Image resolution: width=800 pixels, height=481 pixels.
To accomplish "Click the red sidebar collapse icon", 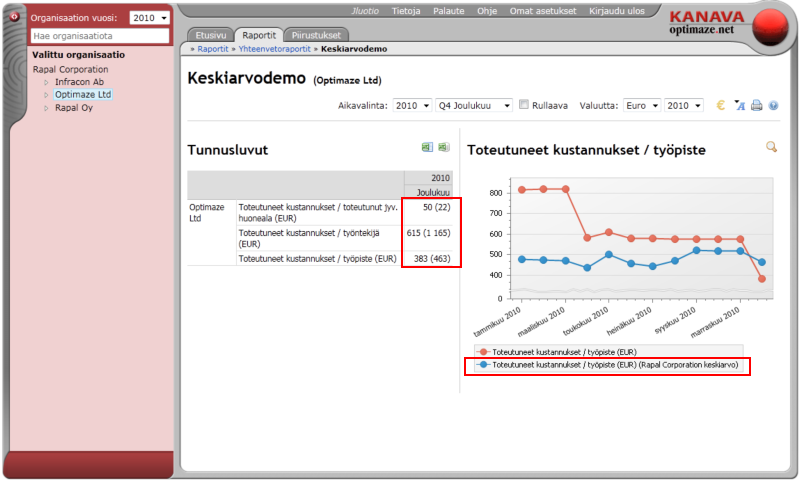I will point(14,17).
